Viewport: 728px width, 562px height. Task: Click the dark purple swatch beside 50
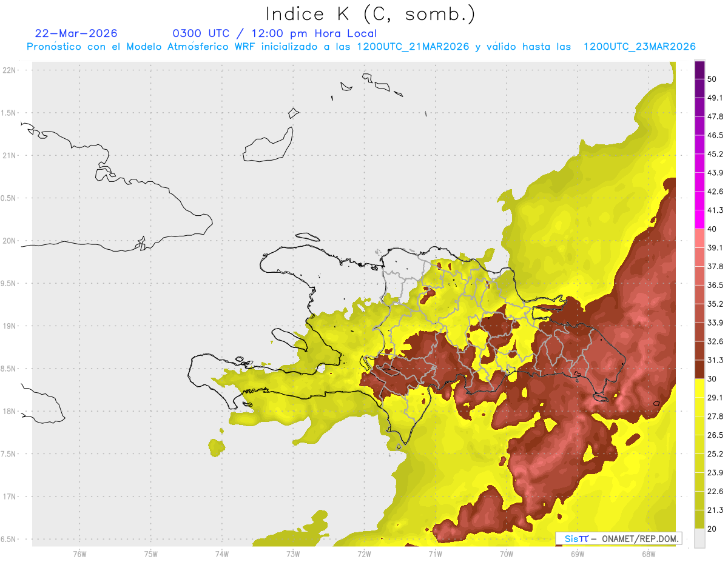click(699, 70)
